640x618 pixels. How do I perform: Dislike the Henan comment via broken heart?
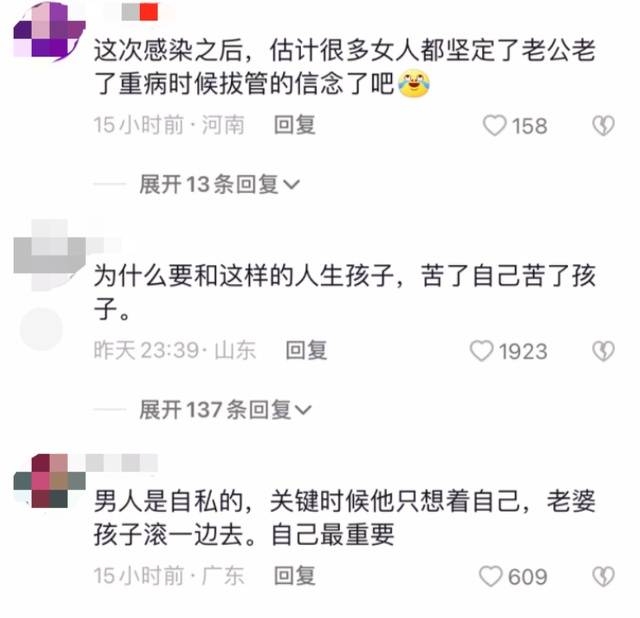603,125
